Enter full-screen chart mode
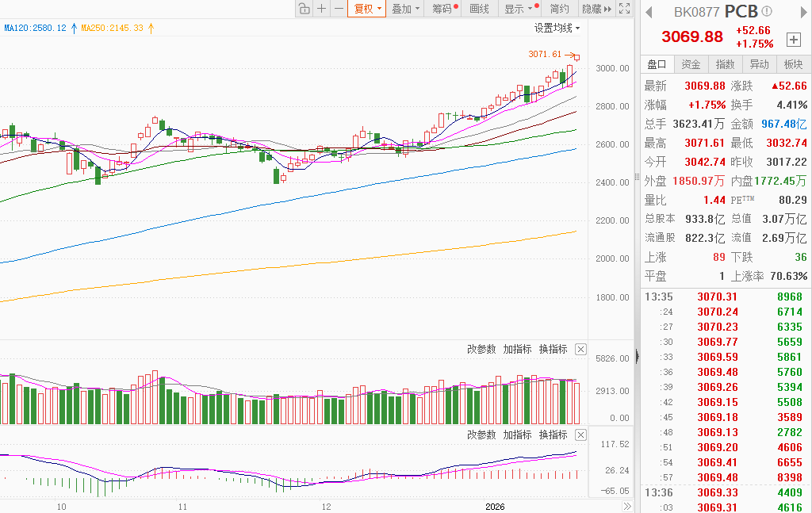 click(x=624, y=9)
